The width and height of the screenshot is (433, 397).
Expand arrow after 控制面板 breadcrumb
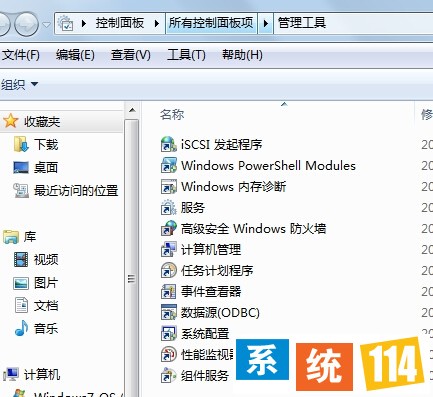coord(157,23)
